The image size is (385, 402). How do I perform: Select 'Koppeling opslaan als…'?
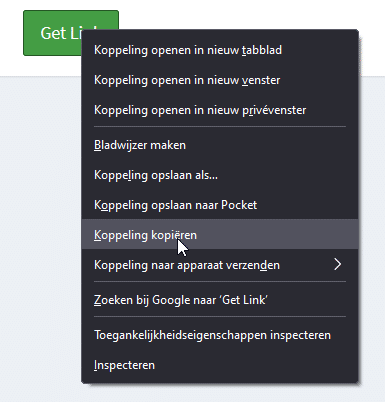pos(220,175)
